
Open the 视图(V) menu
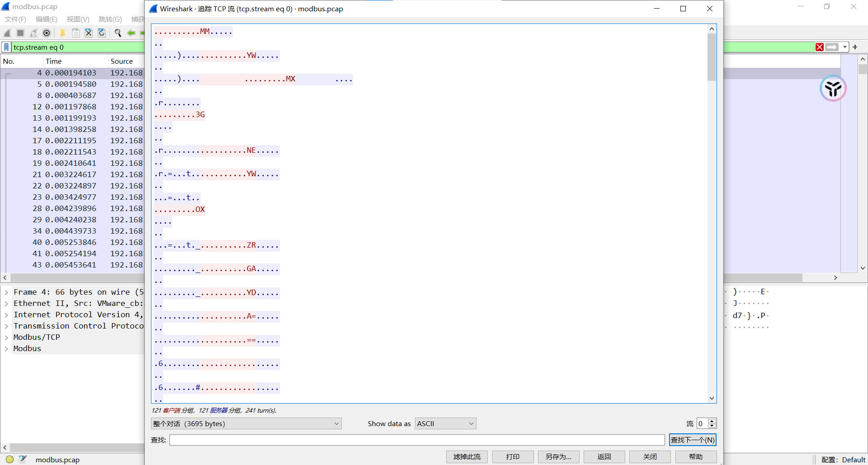pos(78,19)
